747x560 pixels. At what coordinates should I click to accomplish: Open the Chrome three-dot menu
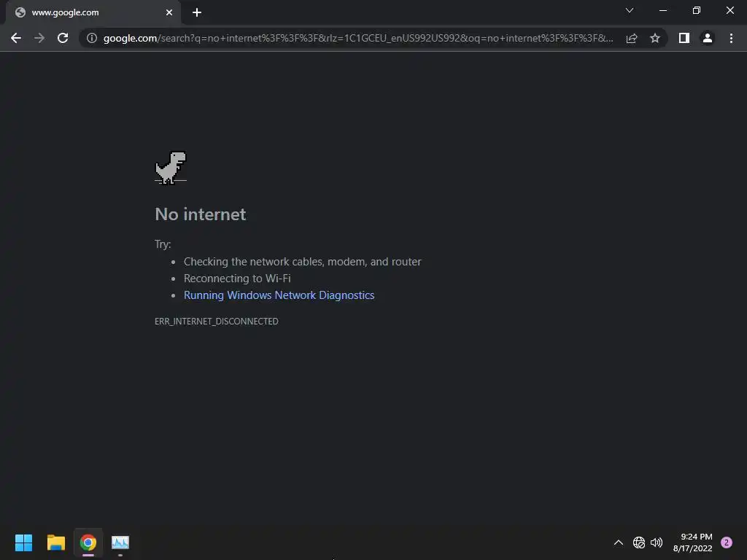731,38
